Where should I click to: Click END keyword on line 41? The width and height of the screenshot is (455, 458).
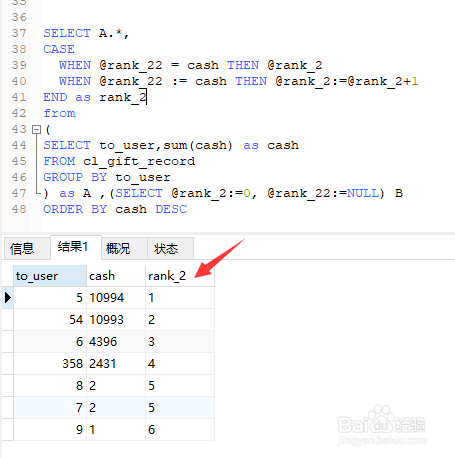tap(55, 97)
